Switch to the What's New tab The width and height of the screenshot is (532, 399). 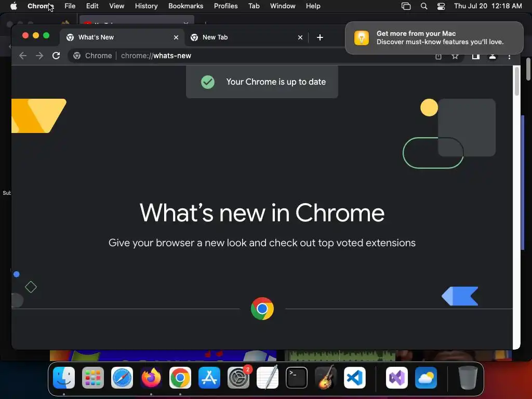click(122, 37)
